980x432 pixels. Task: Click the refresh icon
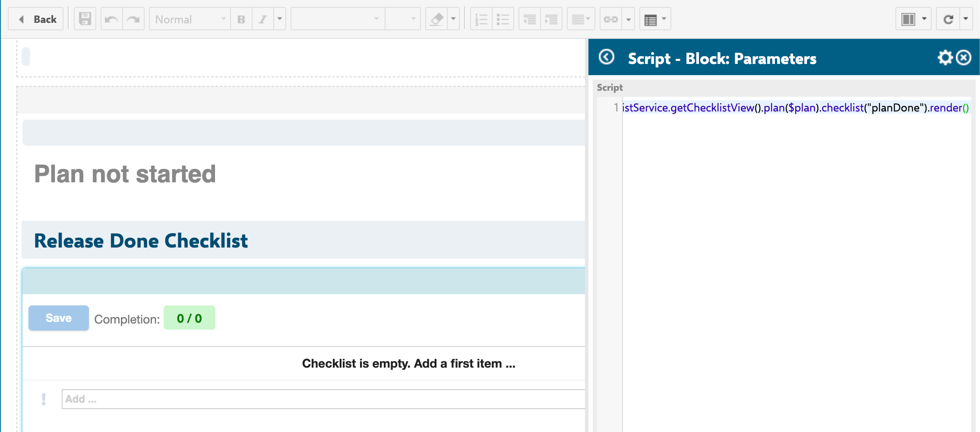tap(948, 19)
